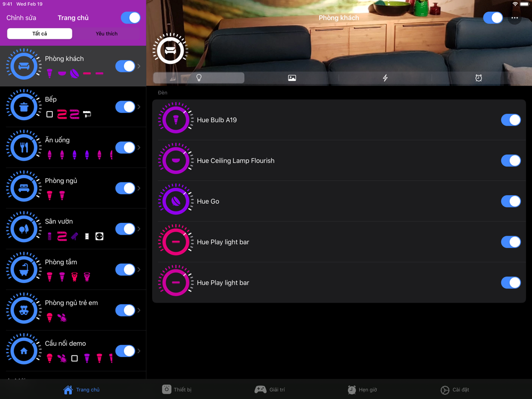Screen dimensions: 532x399
Task: Tap the Phòng khách title in header
Action: tap(338, 18)
